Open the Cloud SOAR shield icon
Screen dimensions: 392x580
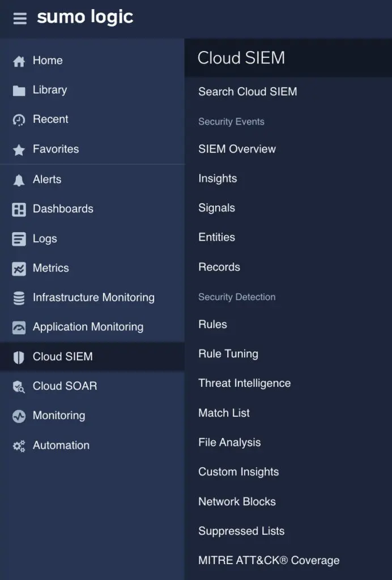click(x=19, y=386)
